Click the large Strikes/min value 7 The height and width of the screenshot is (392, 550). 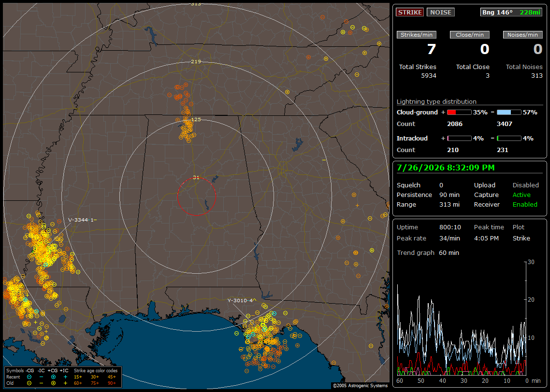432,49
